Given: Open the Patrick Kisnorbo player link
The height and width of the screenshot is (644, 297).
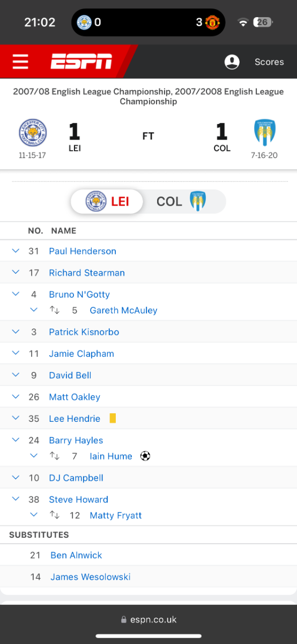Looking at the screenshot, I should tap(84, 332).
